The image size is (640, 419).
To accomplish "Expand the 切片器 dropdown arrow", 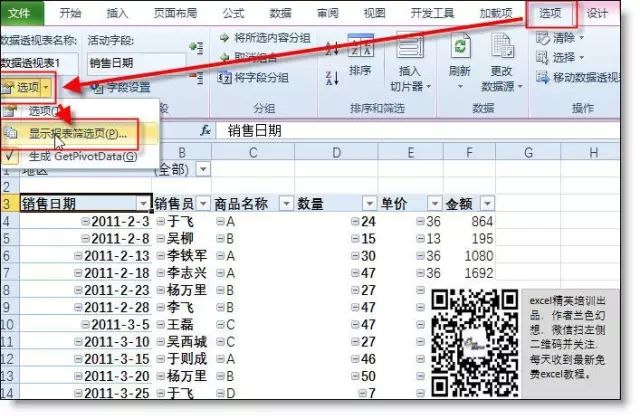I will coord(429,86).
